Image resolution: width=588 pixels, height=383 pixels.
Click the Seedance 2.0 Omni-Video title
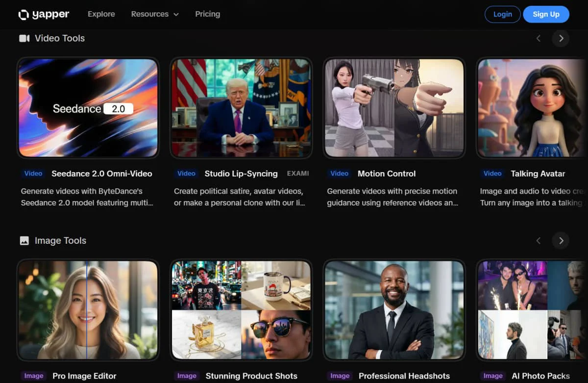102,174
